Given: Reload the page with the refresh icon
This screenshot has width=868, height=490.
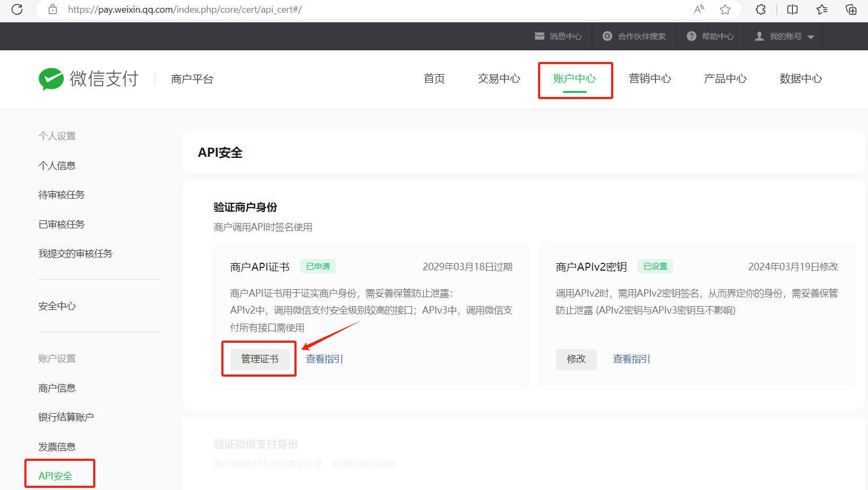Looking at the screenshot, I should pyautogui.click(x=17, y=10).
